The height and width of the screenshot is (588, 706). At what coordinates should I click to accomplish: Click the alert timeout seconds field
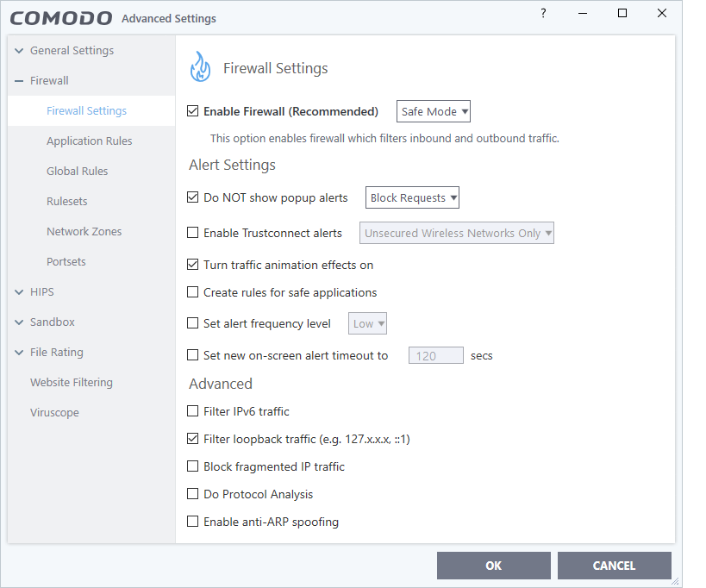pos(435,355)
